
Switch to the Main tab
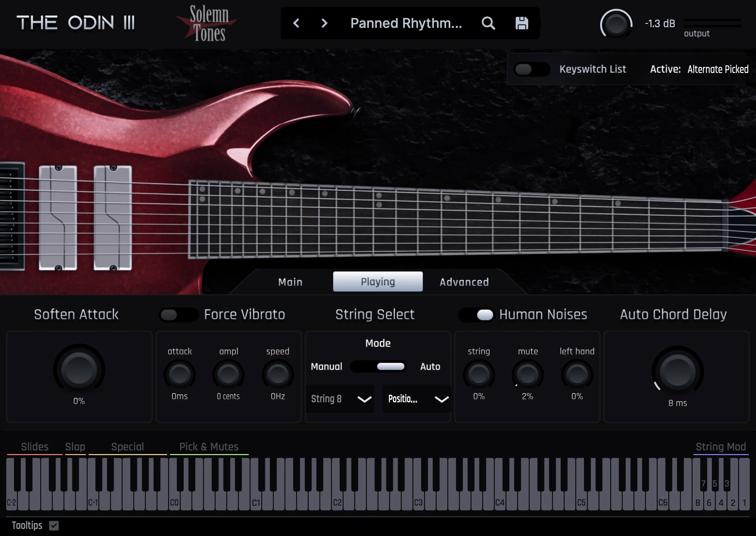[290, 282]
